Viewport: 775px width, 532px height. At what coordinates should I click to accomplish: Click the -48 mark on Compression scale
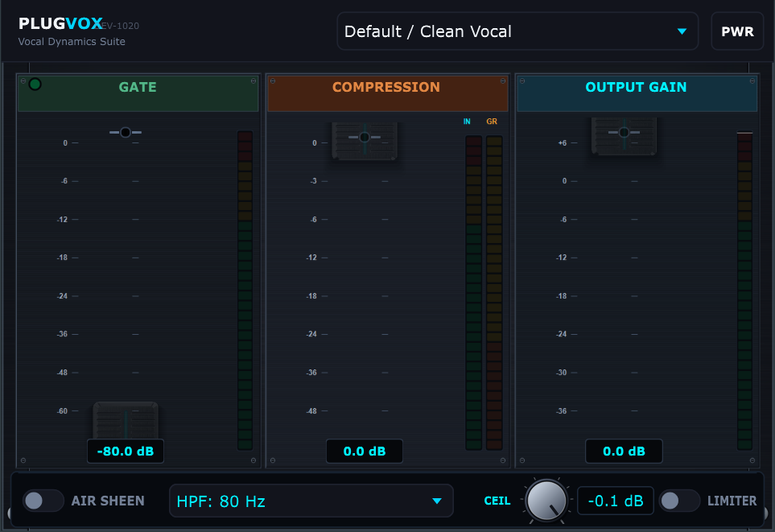click(311, 410)
